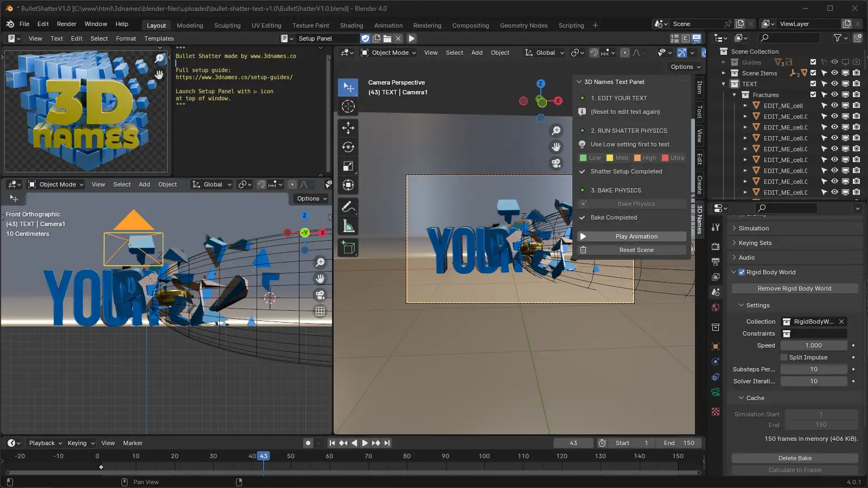Open the Create sidebar tab
This screenshot has height=488, width=868.
pyautogui.click(x=699, y=185)
